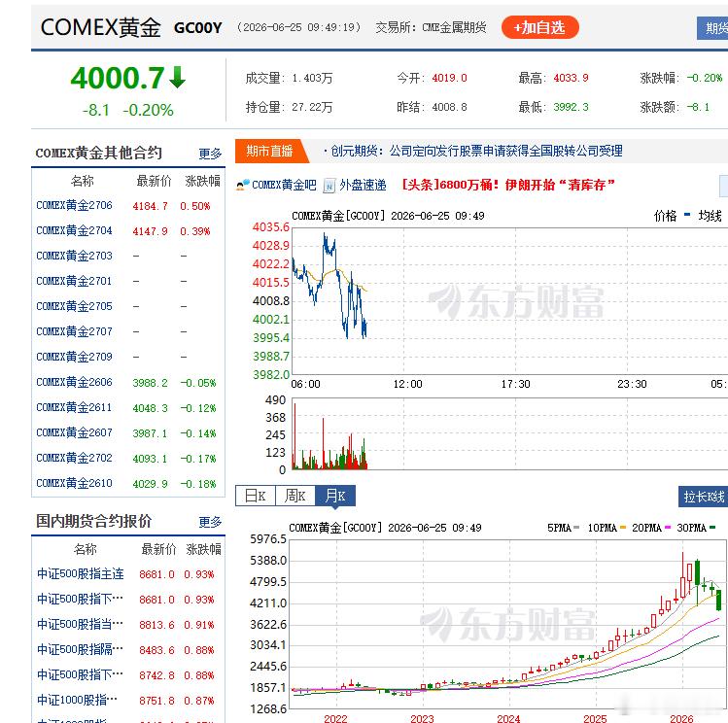Image resolution: width=728 pixels, height=723 pixels.
Task: Click the 拉长K线 button
Action: (x=703, y=497)
